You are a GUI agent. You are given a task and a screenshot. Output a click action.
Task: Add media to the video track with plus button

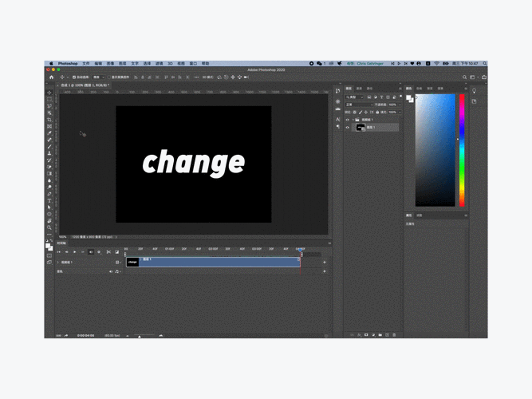tap(324, 262)
